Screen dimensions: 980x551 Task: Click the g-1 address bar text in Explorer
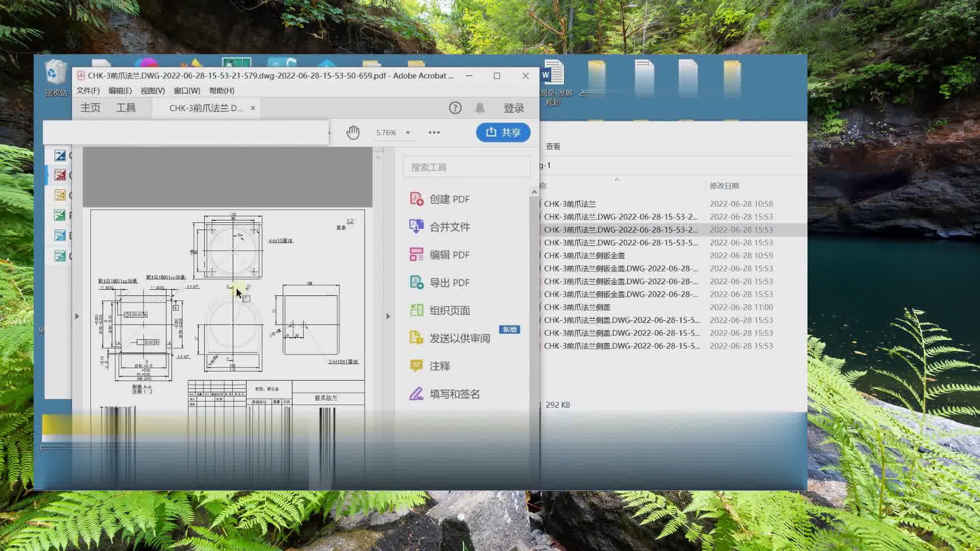click(546, 165)
